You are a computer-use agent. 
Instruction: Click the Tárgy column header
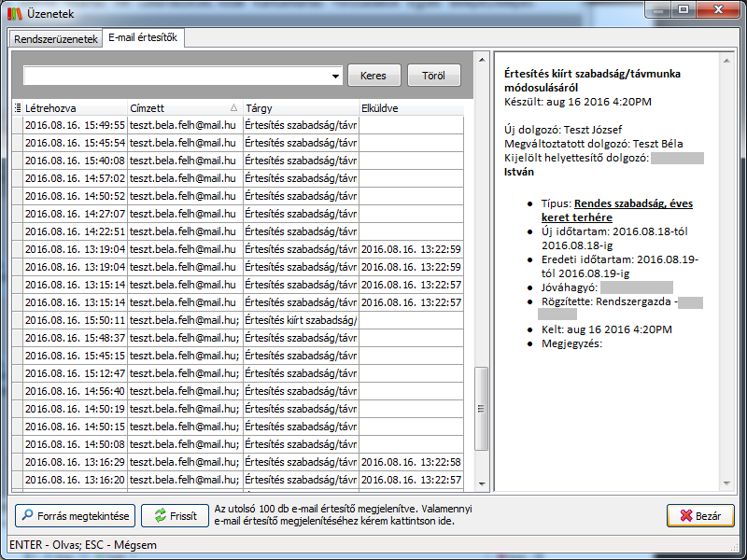[299, 108]
